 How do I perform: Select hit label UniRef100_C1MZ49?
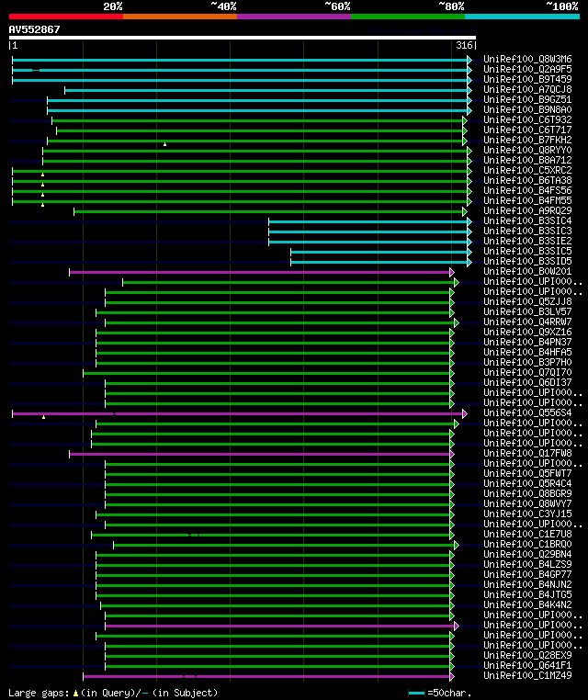point(527,675)
